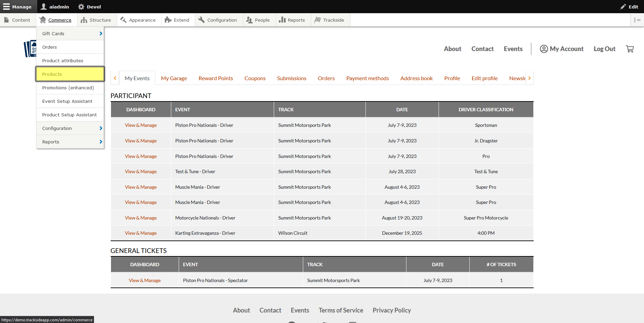The height and width of the screenshot is (323, 644).
Task: Click the Driver Classification column header
Action: pos(486,110)
